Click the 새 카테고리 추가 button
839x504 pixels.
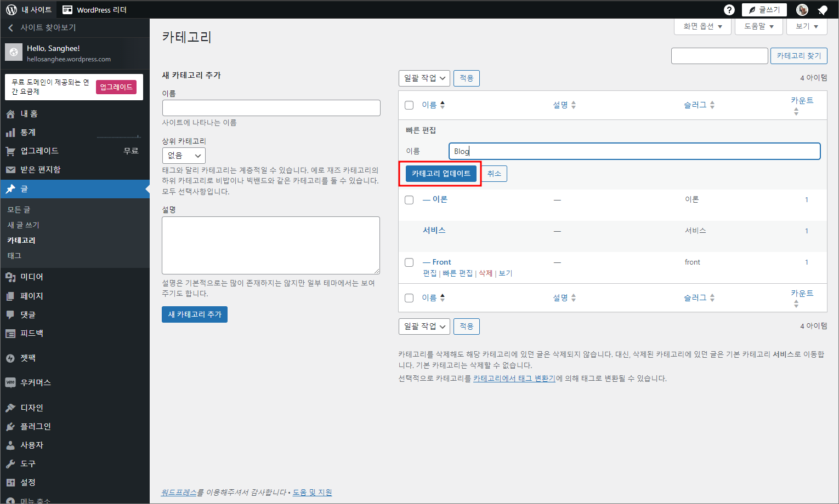(x=195, y=314)
